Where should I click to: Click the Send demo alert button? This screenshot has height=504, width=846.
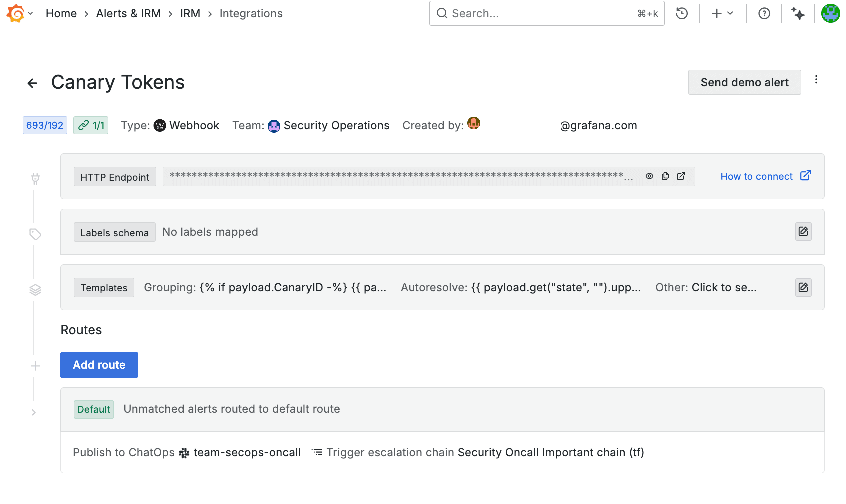pyautogui.click(x=744, y=82)
